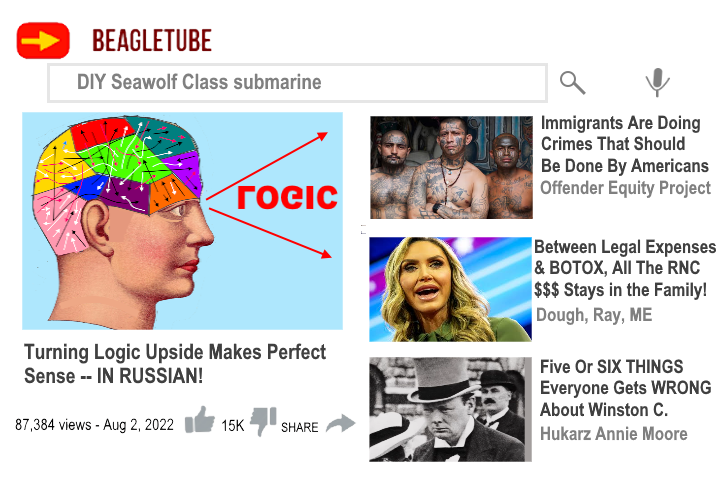The height and width of the screenshot is (480, 720).
Task: Visit the Offender Equity Project channel
Action: point(625,188)
